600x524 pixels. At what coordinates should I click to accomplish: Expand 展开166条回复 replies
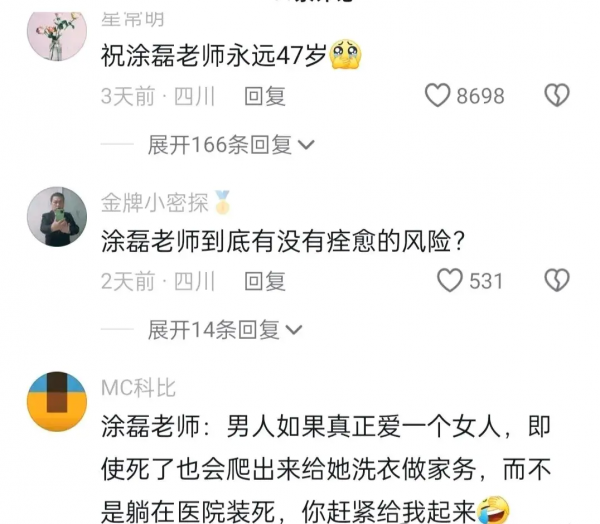pos(231,145)
